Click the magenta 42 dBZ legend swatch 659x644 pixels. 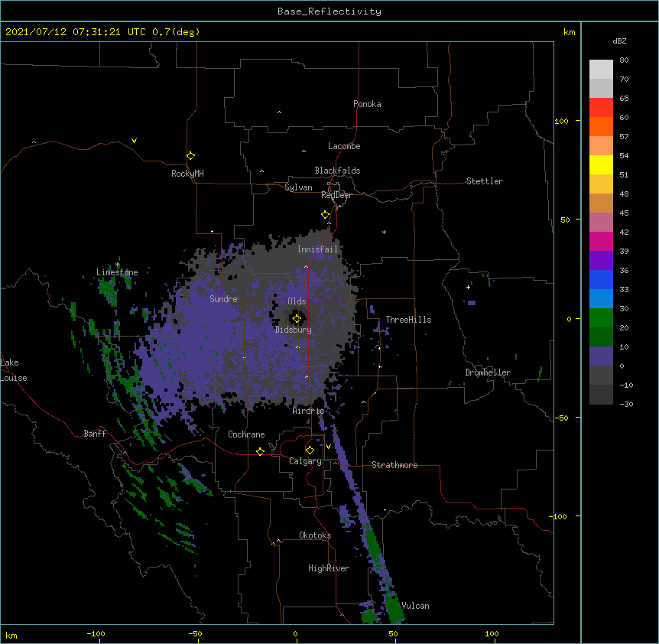click(x=601, y=241)
